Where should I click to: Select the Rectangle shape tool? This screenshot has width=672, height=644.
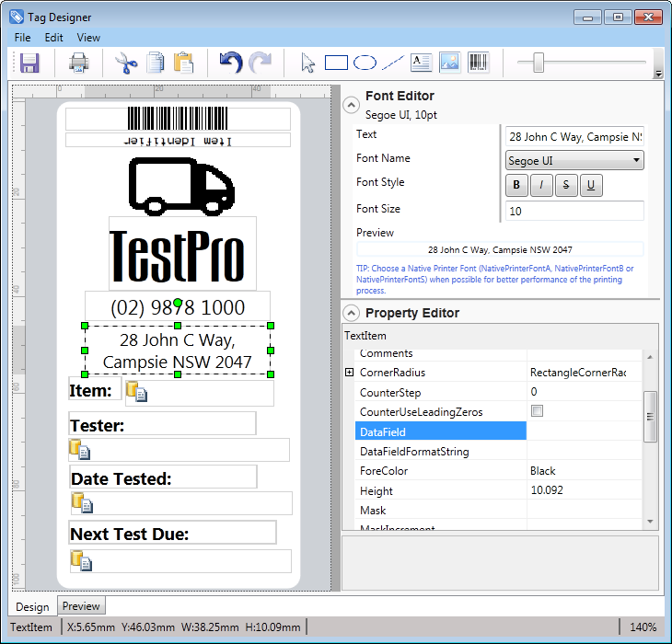click(336, 63)
